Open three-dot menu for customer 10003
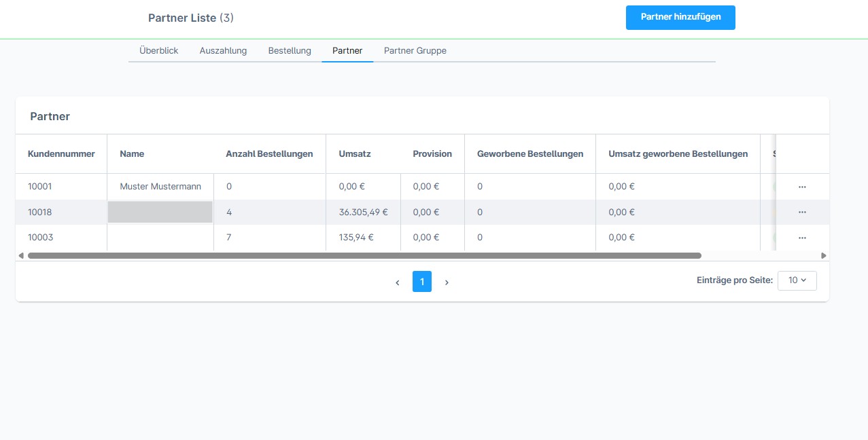The height and width of the screenshot is (440, 868). [x=802, y=238]
